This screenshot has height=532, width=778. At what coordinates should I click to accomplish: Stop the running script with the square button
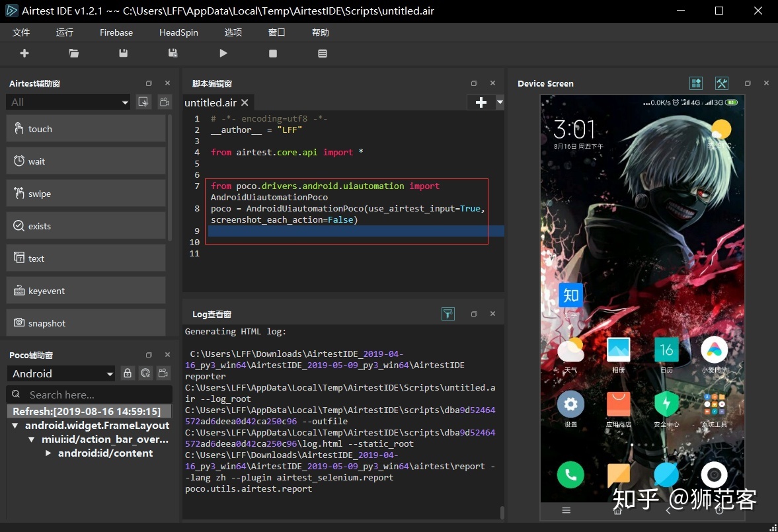tap(273, 53)
